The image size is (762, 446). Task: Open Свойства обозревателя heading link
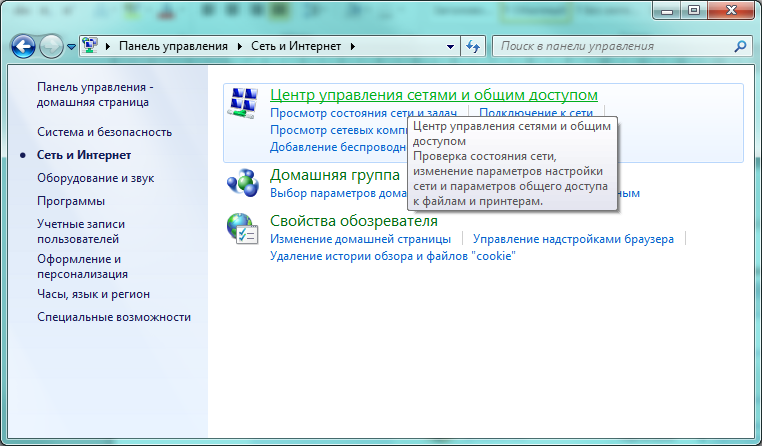[354, 221]
